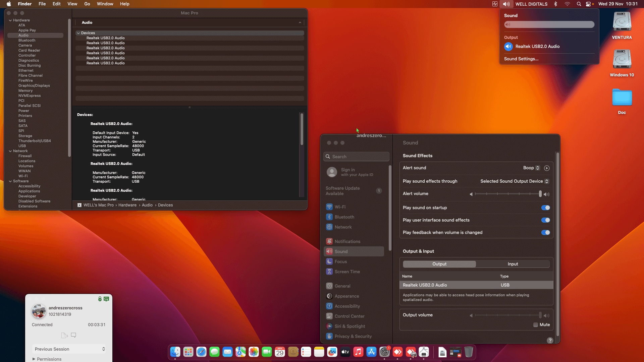This screenshot has height=362, width=644.
Task: Open the Window menu
Action: click(x=105, y=4)
